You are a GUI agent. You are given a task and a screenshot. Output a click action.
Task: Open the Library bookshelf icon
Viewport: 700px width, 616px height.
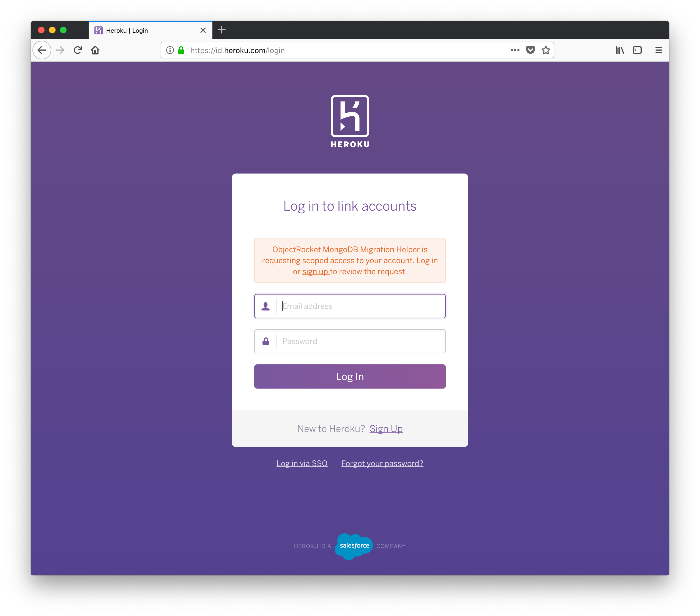620,50
